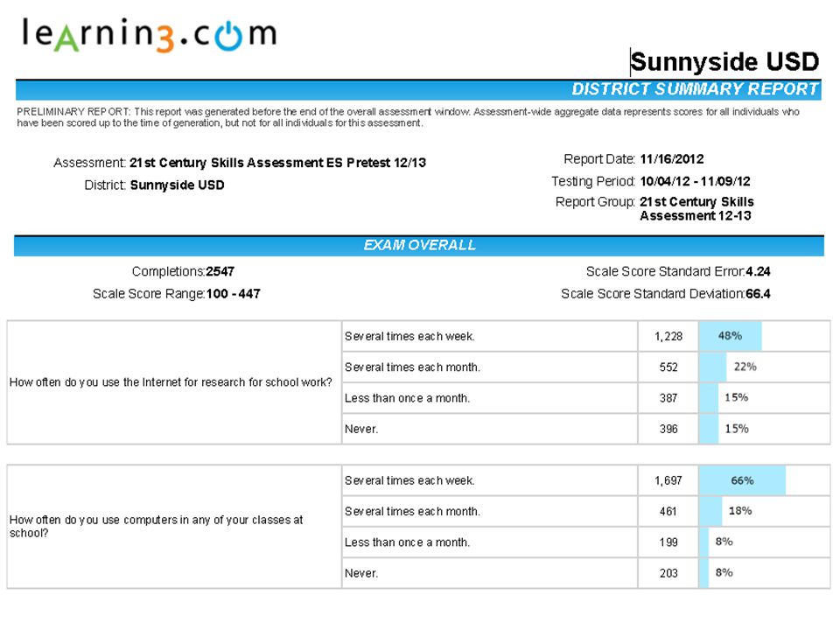Click the 18% percentage value
The width and height of the screenshot is (840, 630).
click(740, 511)
